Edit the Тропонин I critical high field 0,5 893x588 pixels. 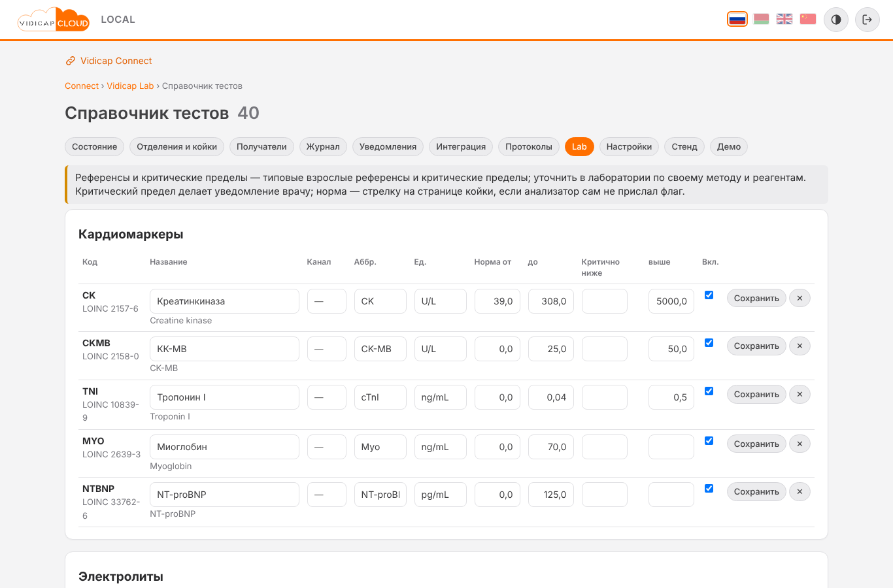coord(671,397)
